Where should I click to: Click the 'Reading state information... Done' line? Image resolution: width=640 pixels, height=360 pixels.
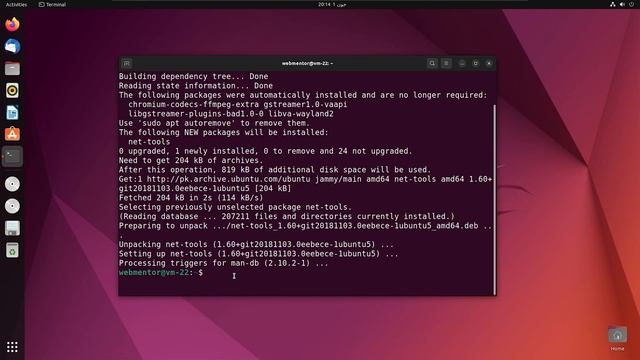[196, 86]
